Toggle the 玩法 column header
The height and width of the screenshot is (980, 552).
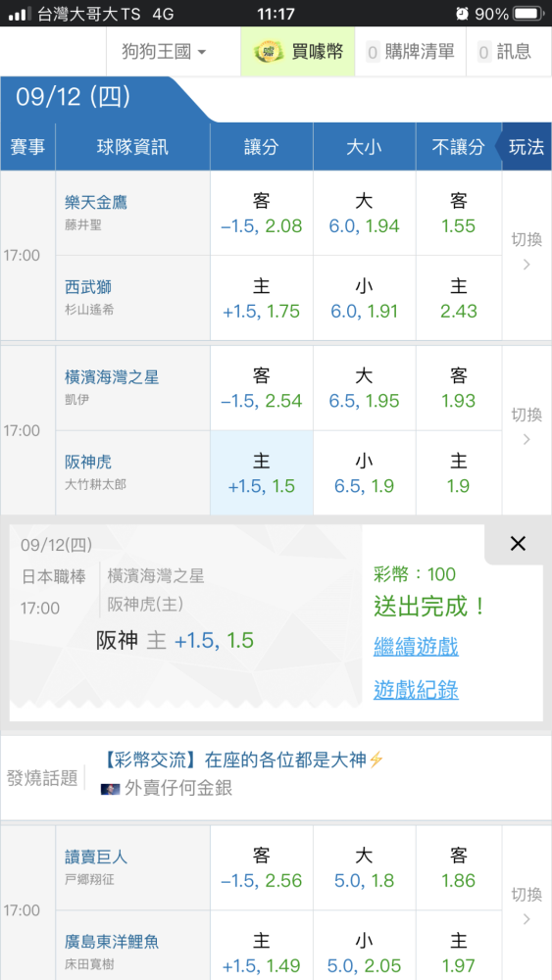[524, 147]
